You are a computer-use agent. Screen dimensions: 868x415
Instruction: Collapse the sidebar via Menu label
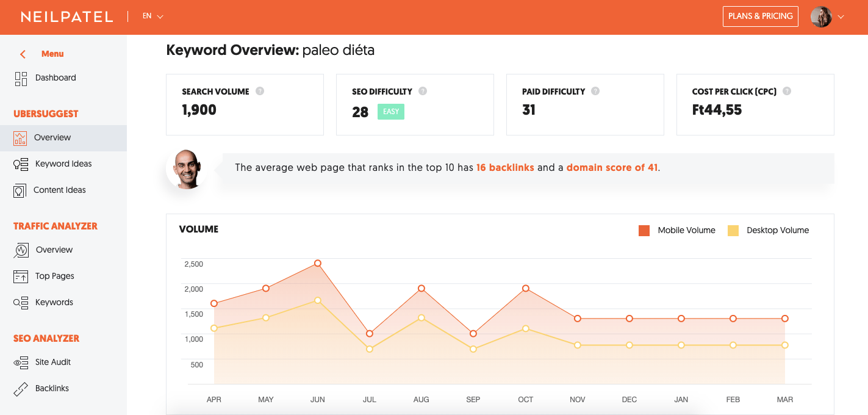(x=52, y=54)
